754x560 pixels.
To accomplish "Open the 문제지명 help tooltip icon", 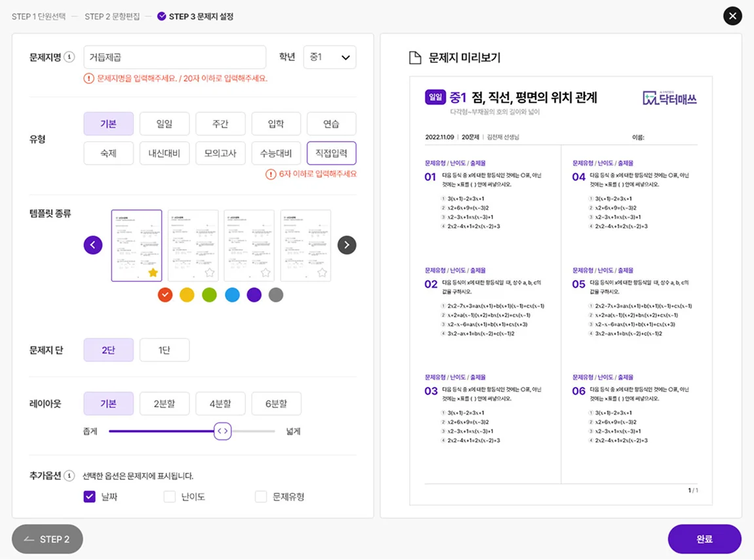I will 71,56.
